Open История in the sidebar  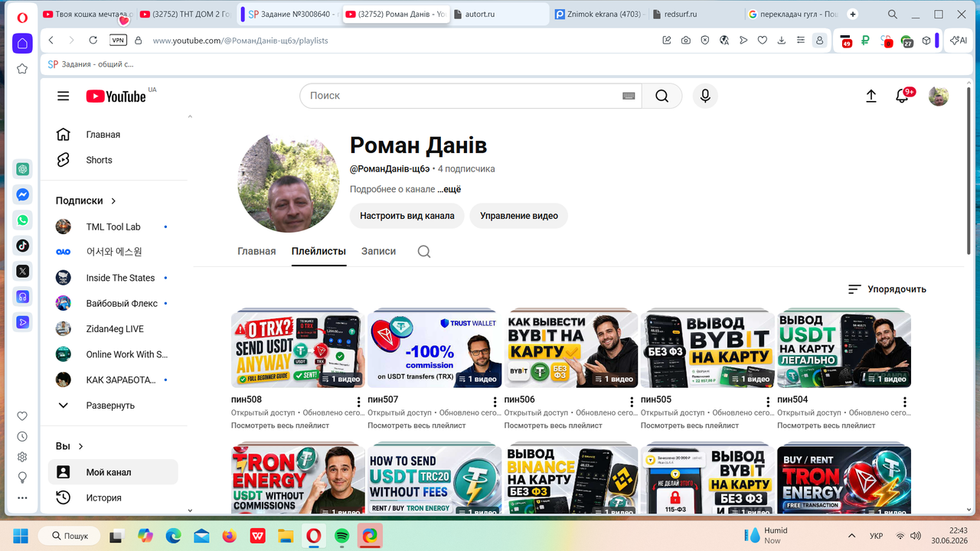[103, 498]
